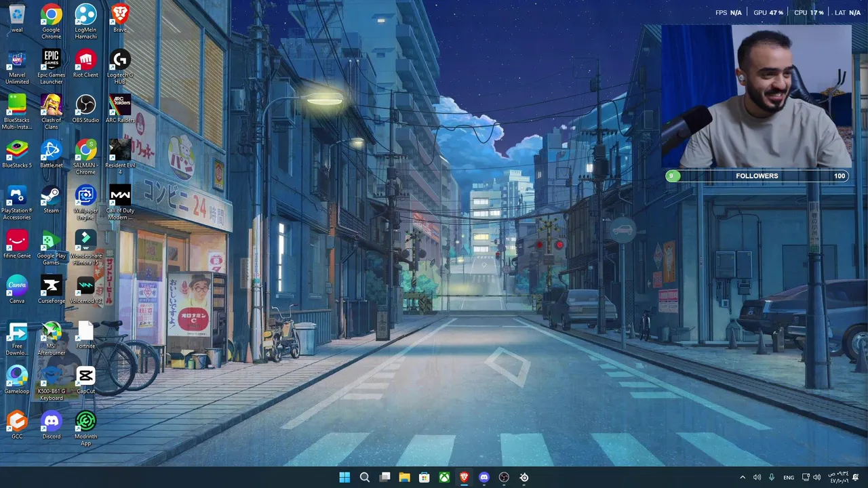Open Google Play Games shortcut
This screenshot has width=868, height=488.
click(x=52, y=247)
